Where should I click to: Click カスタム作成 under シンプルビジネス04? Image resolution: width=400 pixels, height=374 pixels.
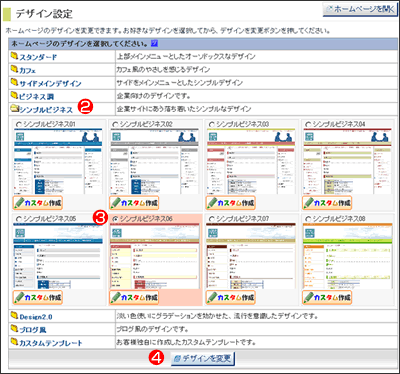pos(327,203)
